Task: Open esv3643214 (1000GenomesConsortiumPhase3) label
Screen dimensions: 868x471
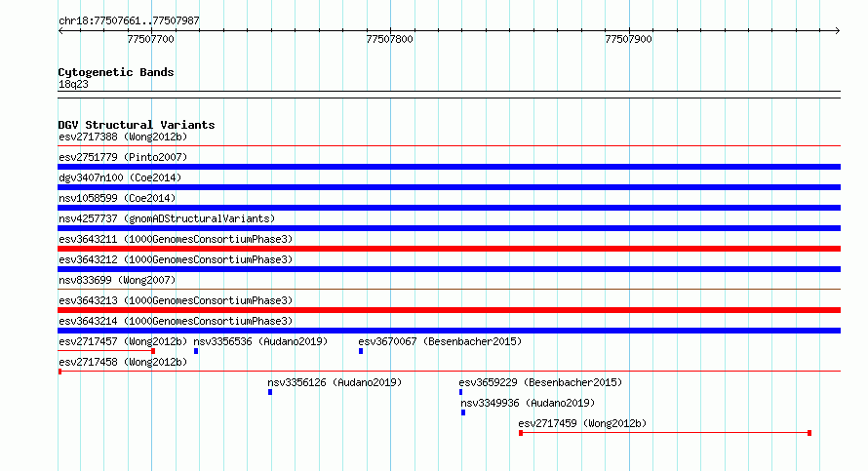Action: (176, 321)
